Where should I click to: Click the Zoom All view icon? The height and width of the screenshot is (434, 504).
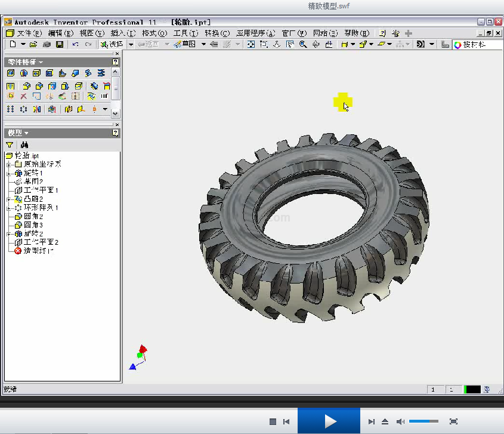point(251,44)
